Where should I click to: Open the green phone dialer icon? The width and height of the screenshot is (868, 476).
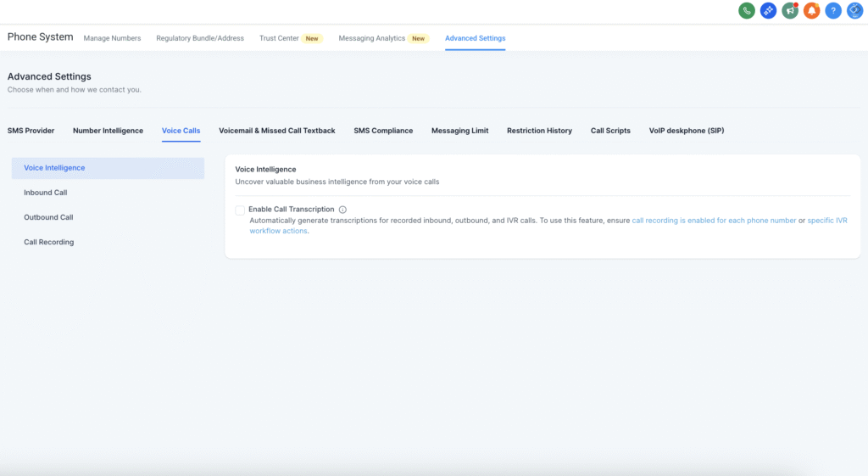746,11
